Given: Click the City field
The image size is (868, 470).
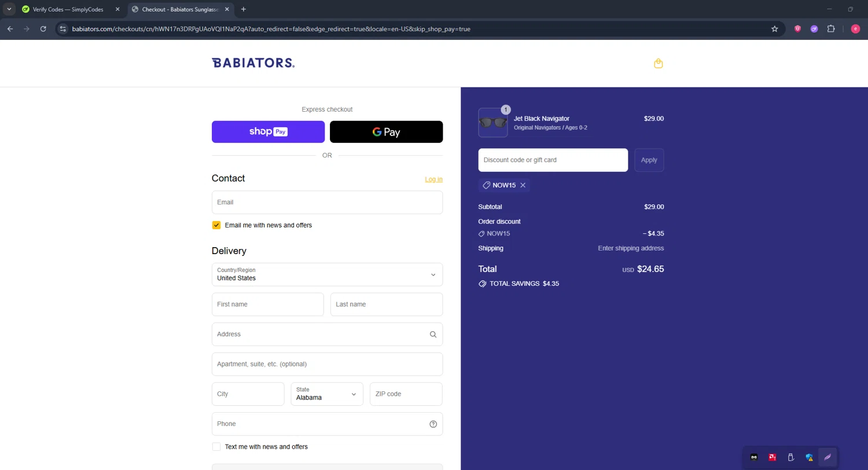Looking at the screenshot, I should pos(248,394).
